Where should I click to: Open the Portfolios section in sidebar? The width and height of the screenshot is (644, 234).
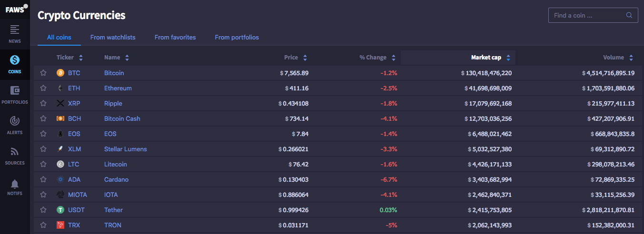(x=15, y=95)
